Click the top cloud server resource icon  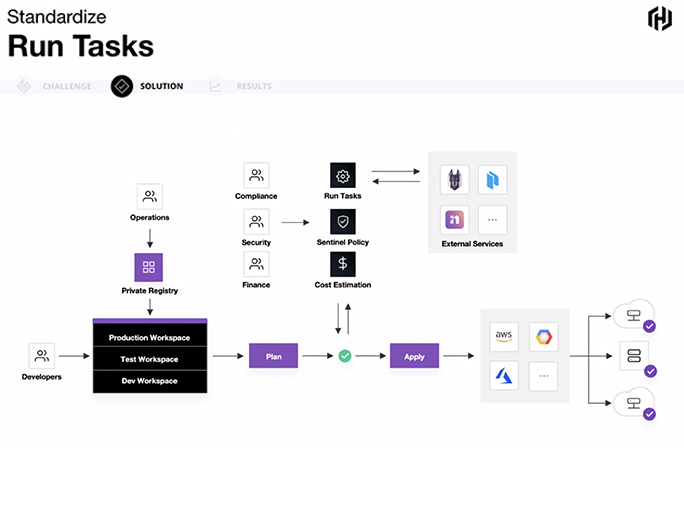tap(634, 315)
